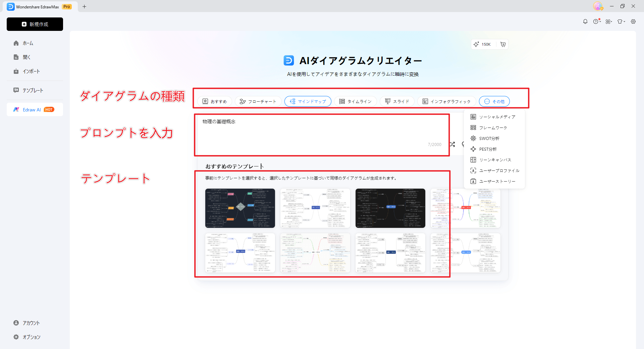The width and height of the screenshot is (644, 349).
Task: Choose SWOT分析 from the dropdown list
Action: pos(494,138)
